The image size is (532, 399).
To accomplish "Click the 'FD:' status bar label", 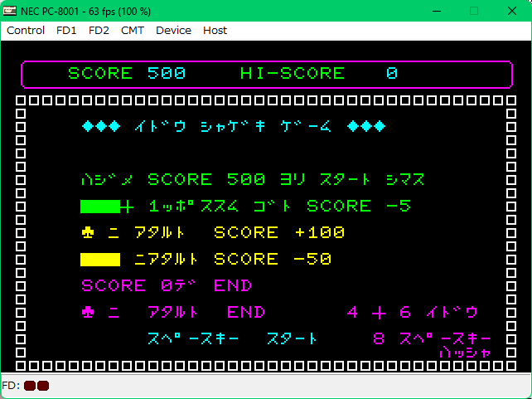I will click(x=11, y=386).
